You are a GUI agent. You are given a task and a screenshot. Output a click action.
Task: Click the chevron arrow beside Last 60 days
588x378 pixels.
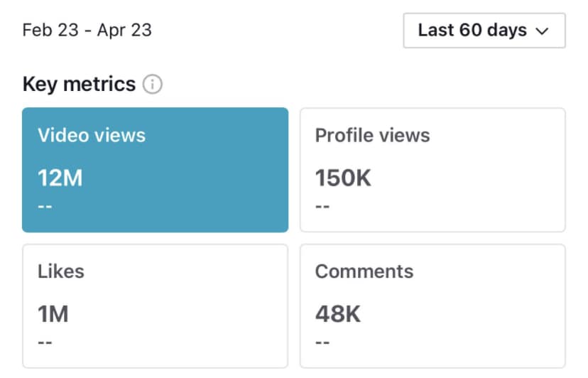(542, 31)
